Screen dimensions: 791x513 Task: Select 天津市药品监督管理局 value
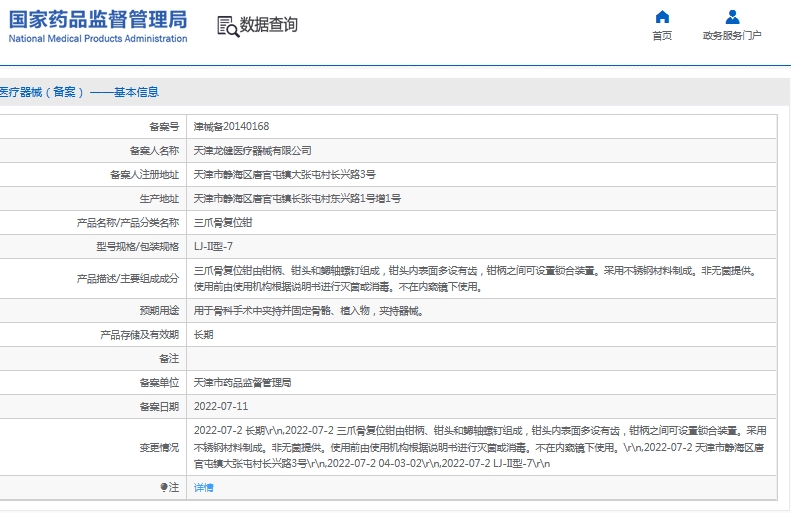coord(243,382)
